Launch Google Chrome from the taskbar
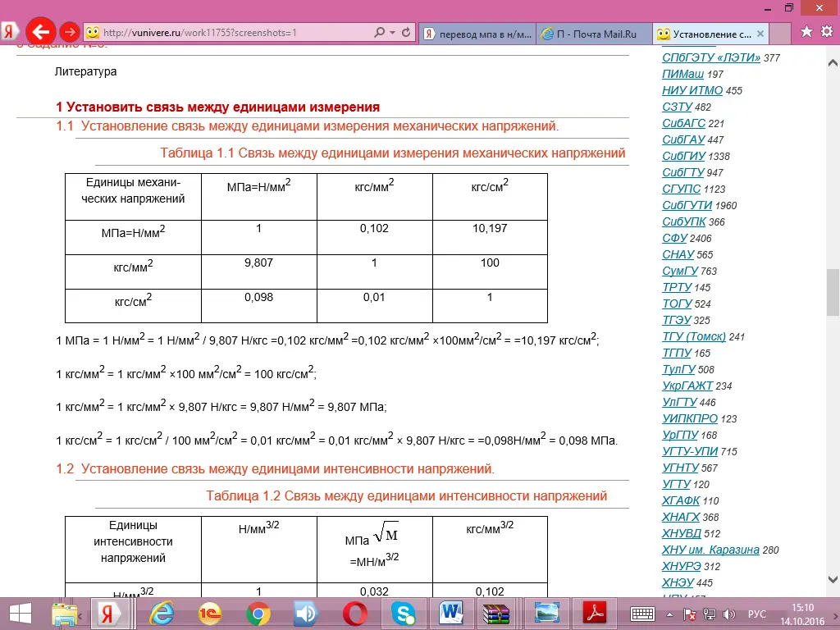 258,614
